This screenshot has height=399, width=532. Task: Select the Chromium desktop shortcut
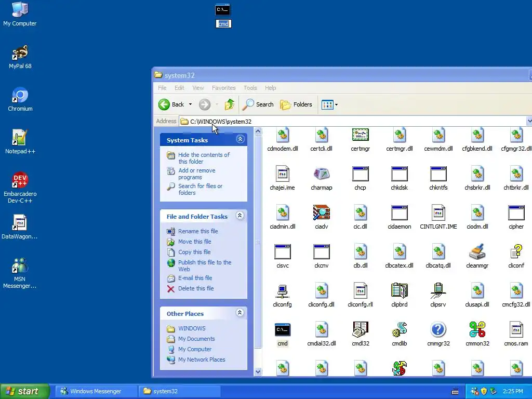click(20, 99)
